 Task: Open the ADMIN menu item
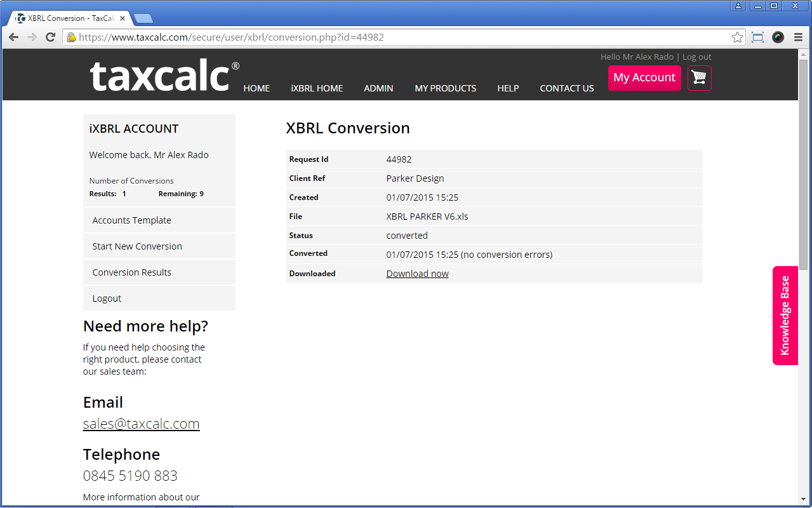click(x=378, y=88)
